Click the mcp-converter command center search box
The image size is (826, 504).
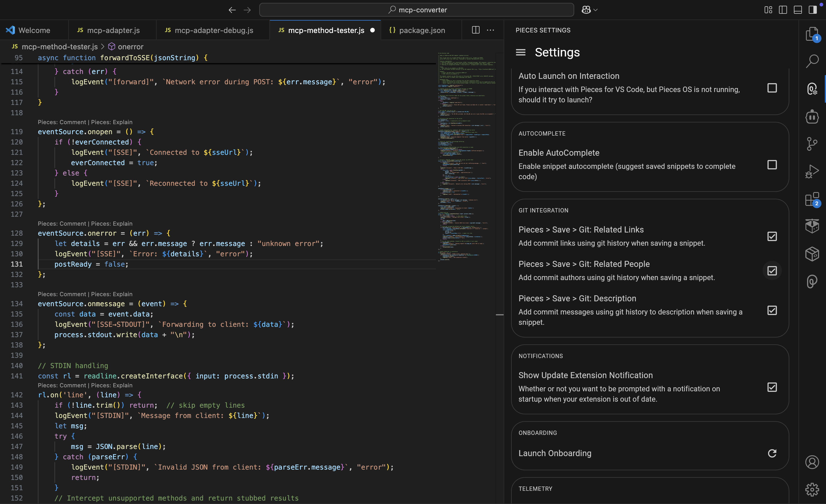point(416,10)
